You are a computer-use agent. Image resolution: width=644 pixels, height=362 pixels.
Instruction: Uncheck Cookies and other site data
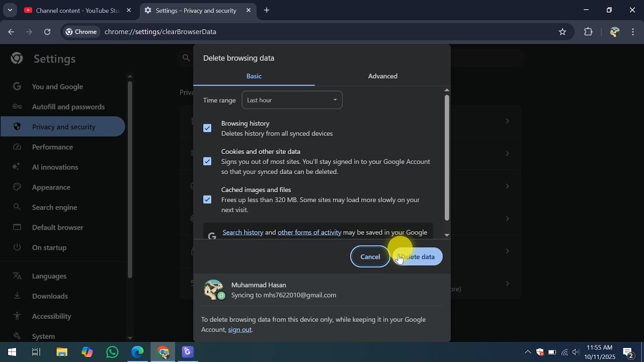click(207, 161)
